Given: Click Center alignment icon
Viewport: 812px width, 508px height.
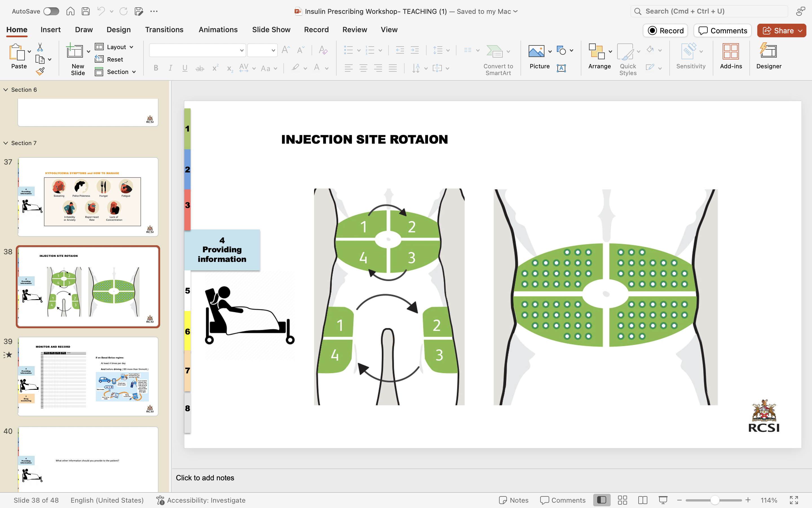Looking at the screenshot, I should pos(363,68).
